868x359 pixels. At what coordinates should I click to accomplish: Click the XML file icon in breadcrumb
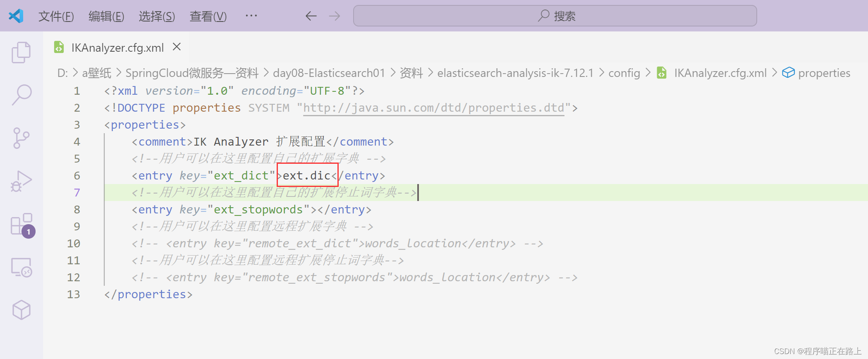tap(662, 73)
